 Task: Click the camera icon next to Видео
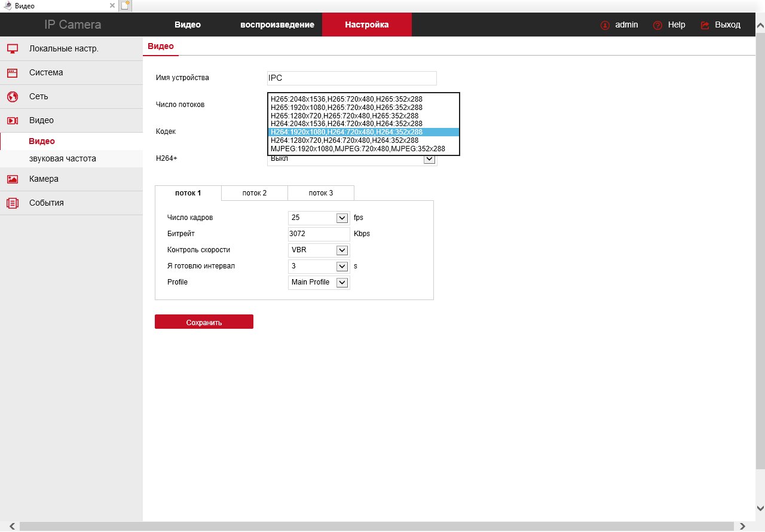pyautogui.click(x=13, y=121)
